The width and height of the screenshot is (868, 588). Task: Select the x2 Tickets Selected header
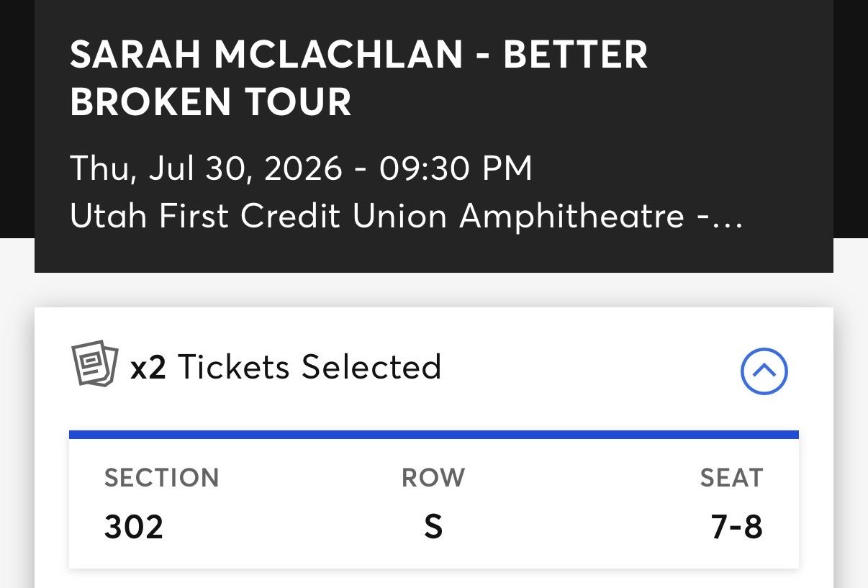[x=286, y=366]
